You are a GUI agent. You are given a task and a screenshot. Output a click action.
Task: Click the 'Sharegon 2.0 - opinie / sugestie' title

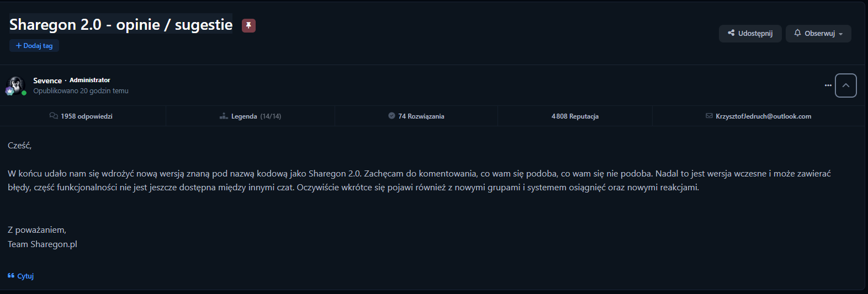121,24
